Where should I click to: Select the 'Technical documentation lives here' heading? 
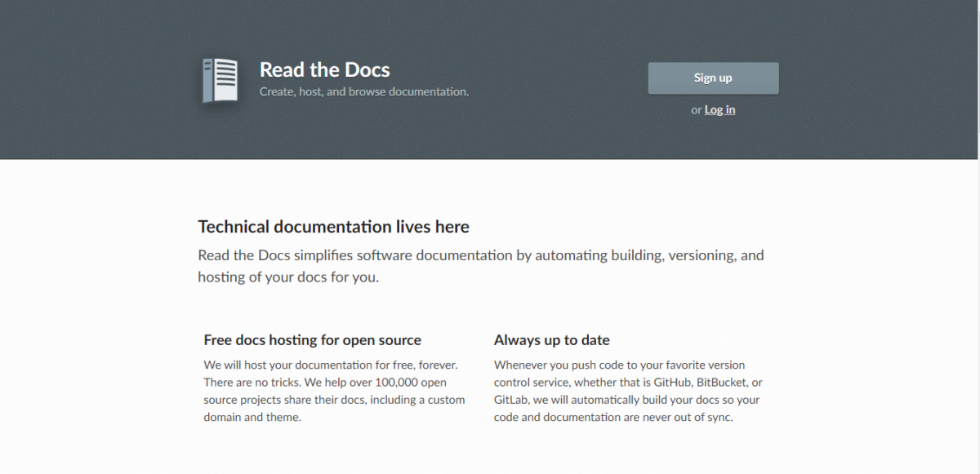[333, 227]
